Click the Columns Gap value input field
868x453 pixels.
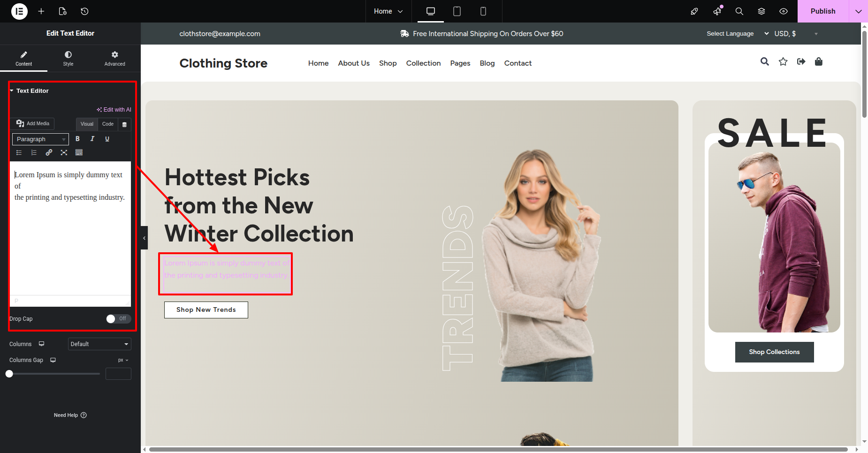118,374
